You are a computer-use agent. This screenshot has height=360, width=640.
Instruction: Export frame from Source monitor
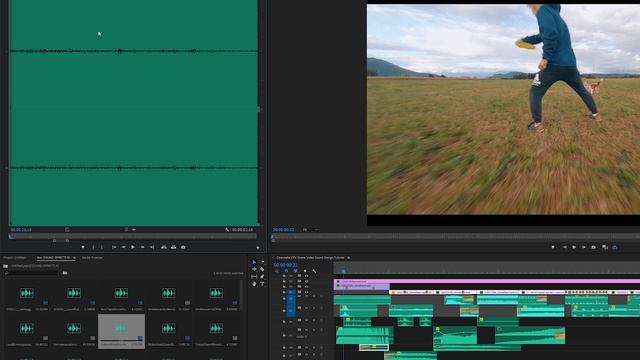(183, 247)
